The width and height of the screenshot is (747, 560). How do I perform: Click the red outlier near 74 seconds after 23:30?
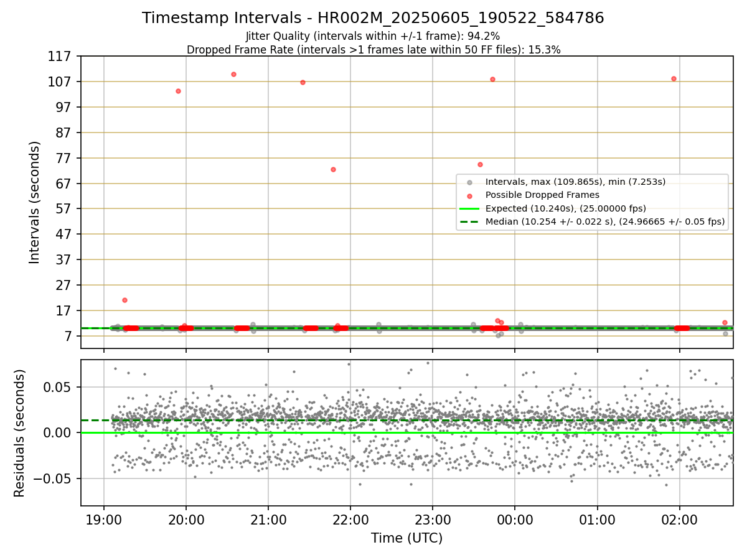coord(480,164)
